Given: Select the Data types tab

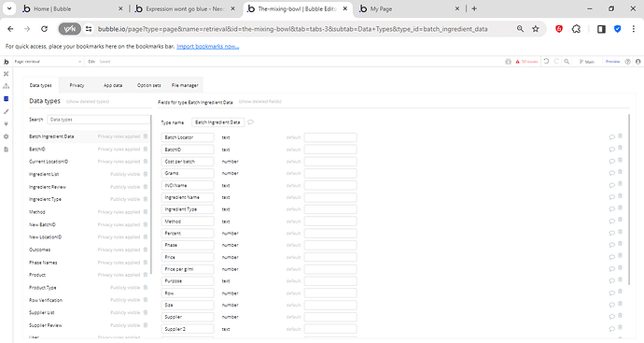Looking at the screenshot, I should [x=41, y=85].
